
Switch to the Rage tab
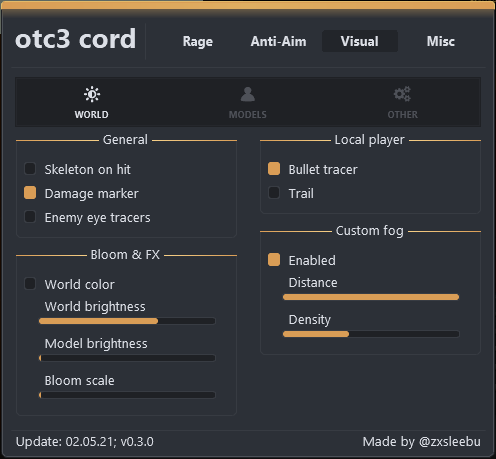click(198, 41)
